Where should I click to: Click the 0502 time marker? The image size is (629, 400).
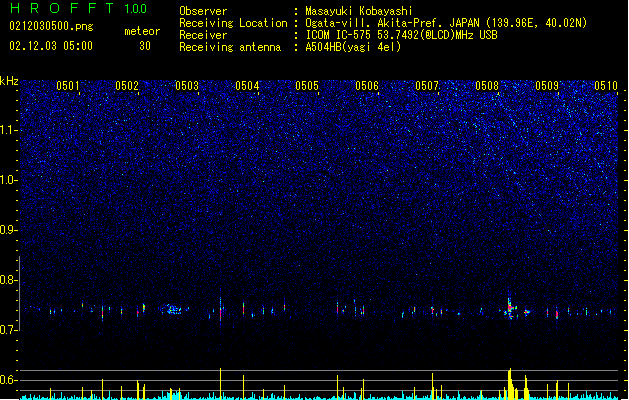(127, 86)
